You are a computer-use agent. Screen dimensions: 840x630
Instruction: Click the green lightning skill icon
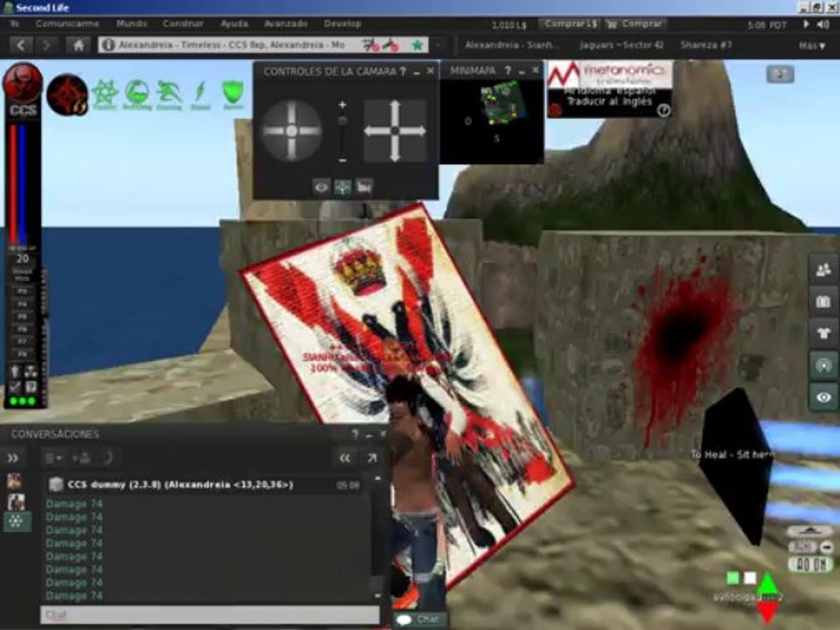(200, 94)
